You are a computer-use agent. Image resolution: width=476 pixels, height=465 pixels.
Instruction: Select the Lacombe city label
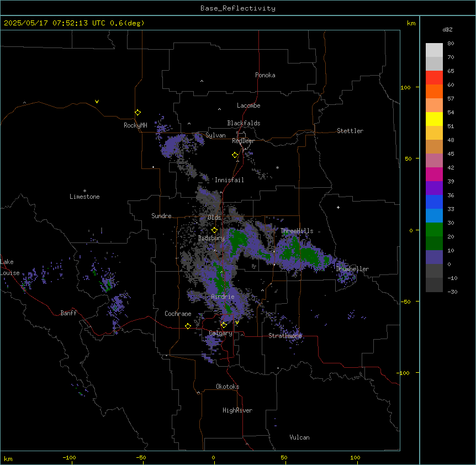248,105
